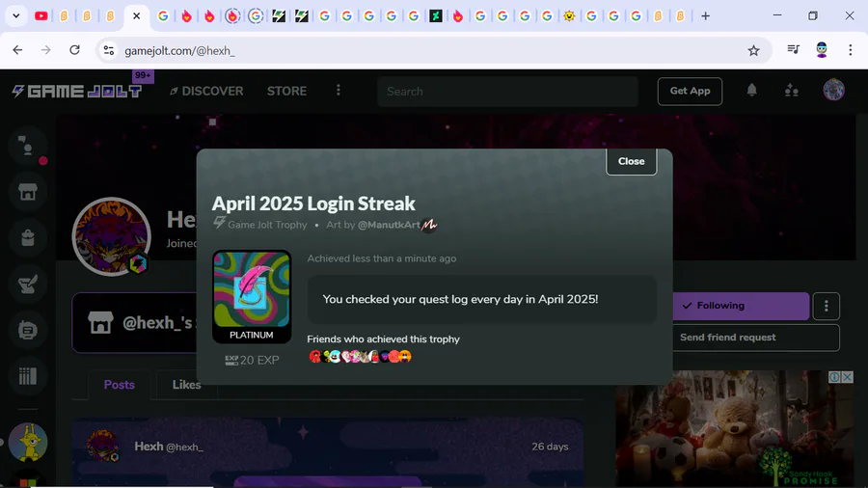Open the friend requests icon
Screen dimensions: 868x488
[x=792, y=91]
